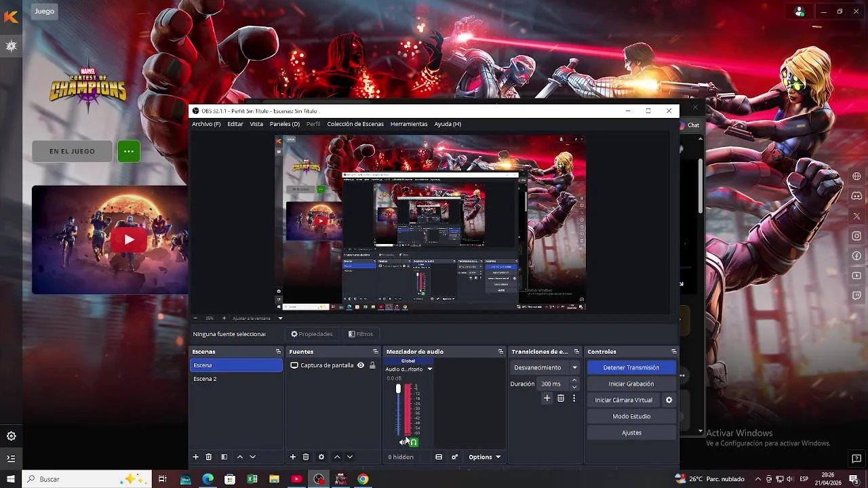Start recording with Iniciar Grabación

[x=631, y=384]
